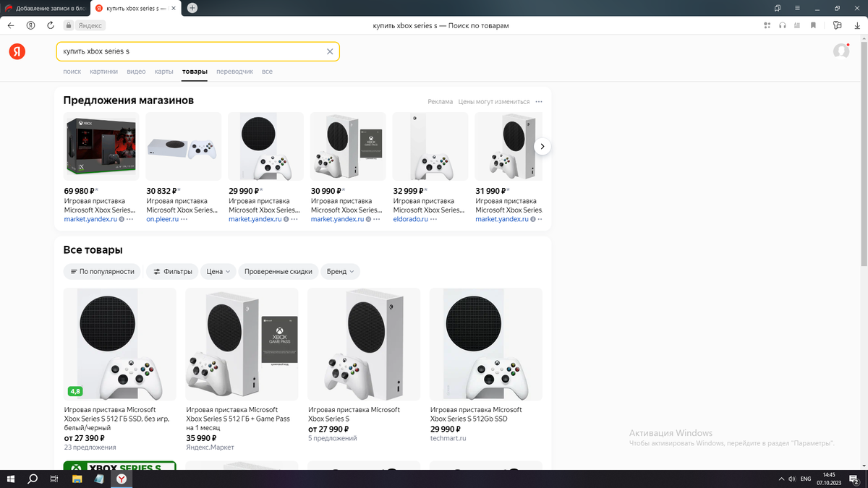Click the techmart.ru seller text
The height and width of the screenshot is (488, 868).
tap(448, 438)
